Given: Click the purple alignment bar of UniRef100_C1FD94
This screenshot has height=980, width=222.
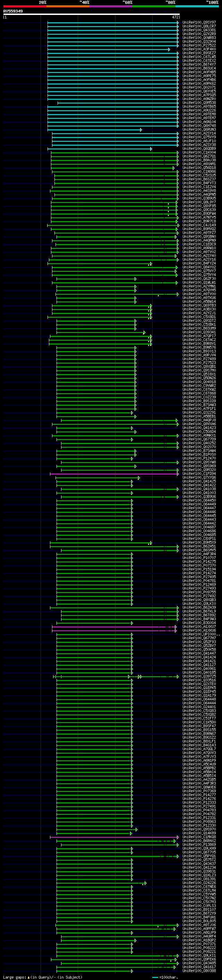Looking at the screenshot, I should [114, 474].
